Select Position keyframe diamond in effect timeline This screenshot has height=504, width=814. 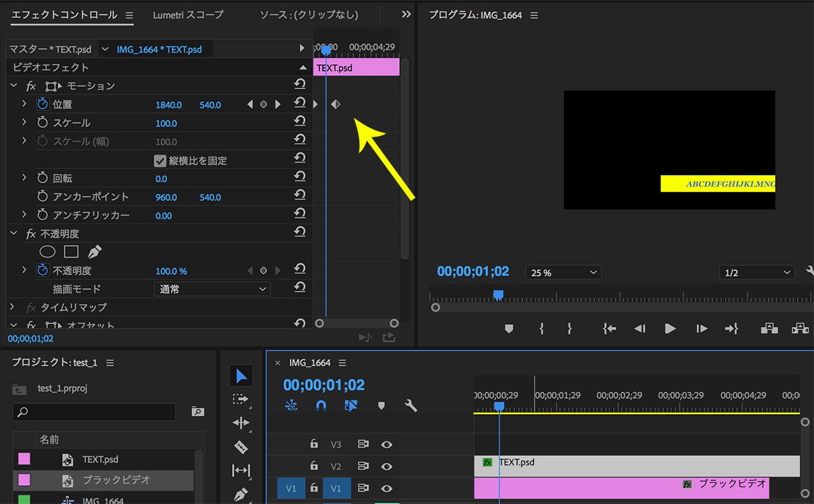(336, 104)
